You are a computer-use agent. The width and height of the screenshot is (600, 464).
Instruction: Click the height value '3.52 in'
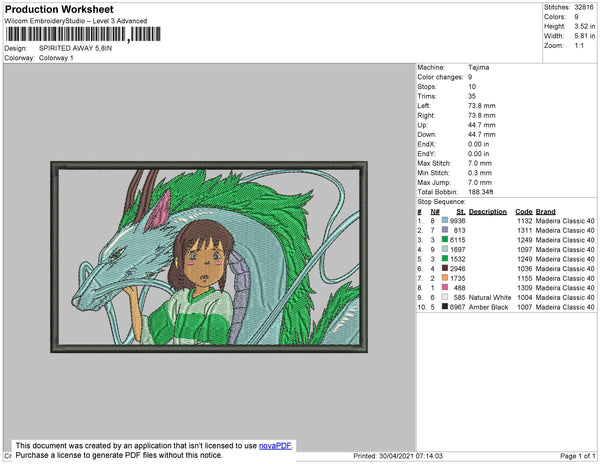(x=584, y=26)
